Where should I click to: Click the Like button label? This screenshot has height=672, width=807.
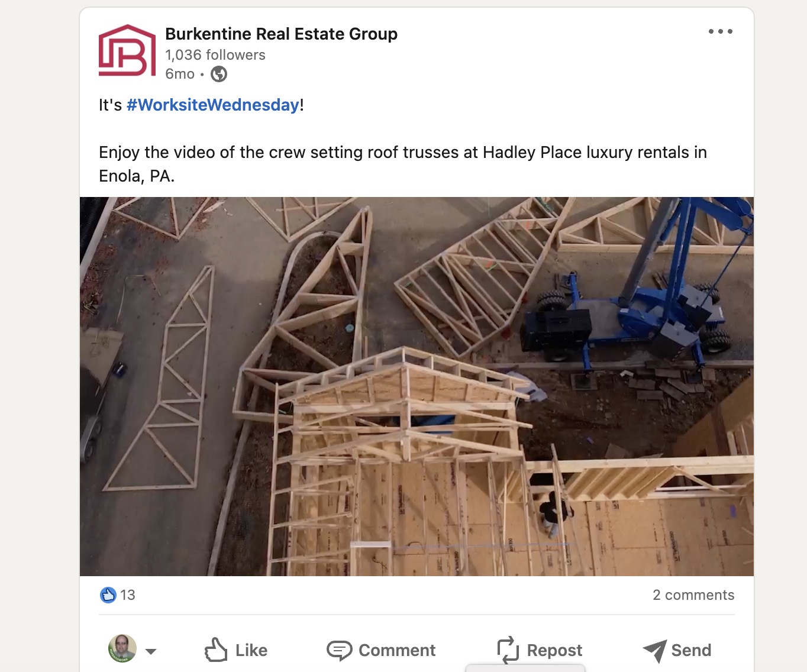coord(251,650)
